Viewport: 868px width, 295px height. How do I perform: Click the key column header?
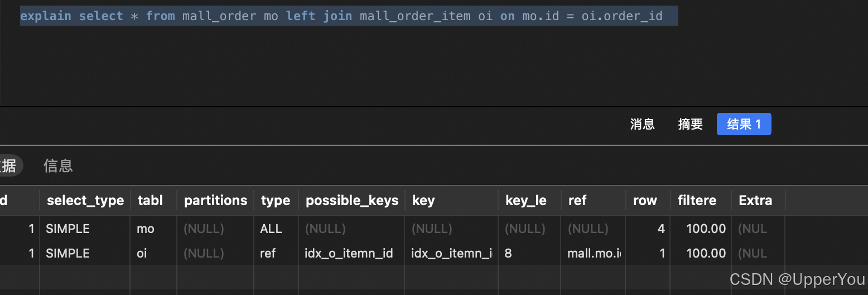(451, 201)
